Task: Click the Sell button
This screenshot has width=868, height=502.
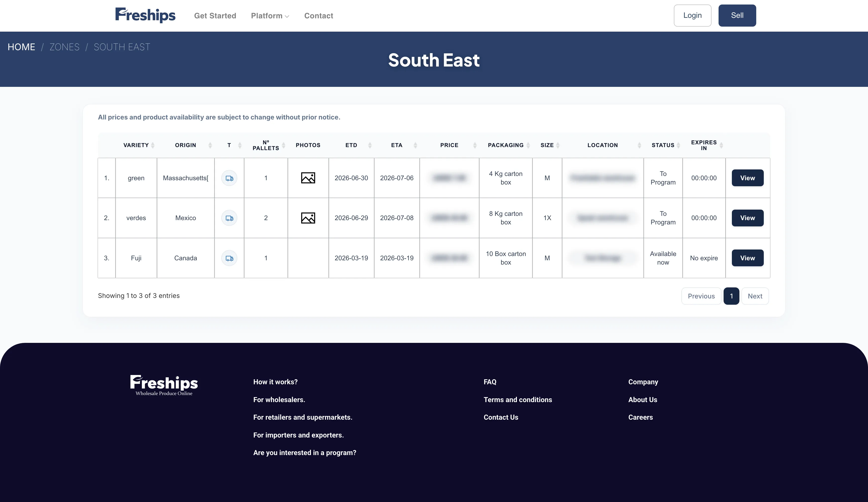Action: 737,16
